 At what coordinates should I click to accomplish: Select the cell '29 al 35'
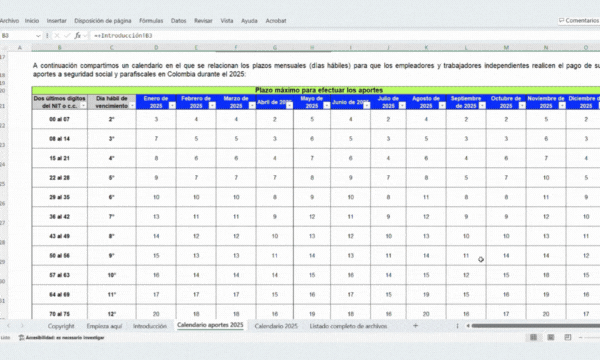click(x=60, y=197)
